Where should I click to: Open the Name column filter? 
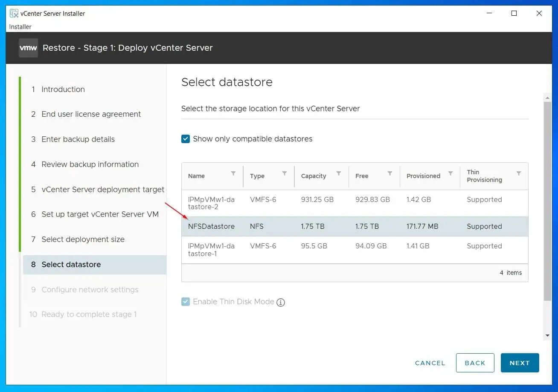coord(233,173)
